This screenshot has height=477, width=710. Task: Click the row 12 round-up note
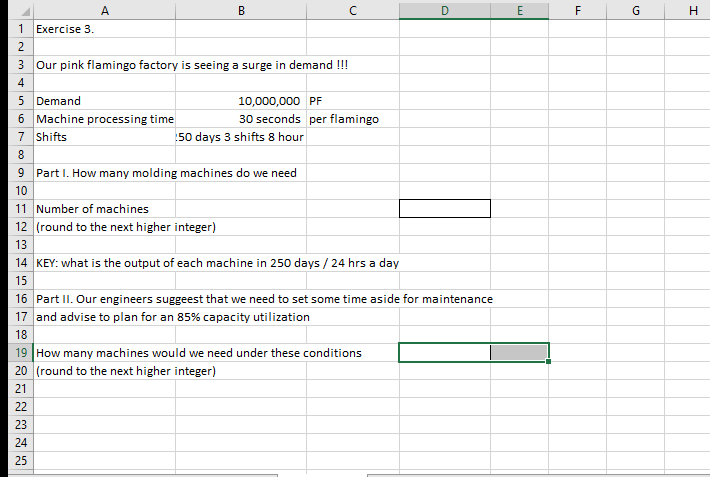click(x=126, y=227)
